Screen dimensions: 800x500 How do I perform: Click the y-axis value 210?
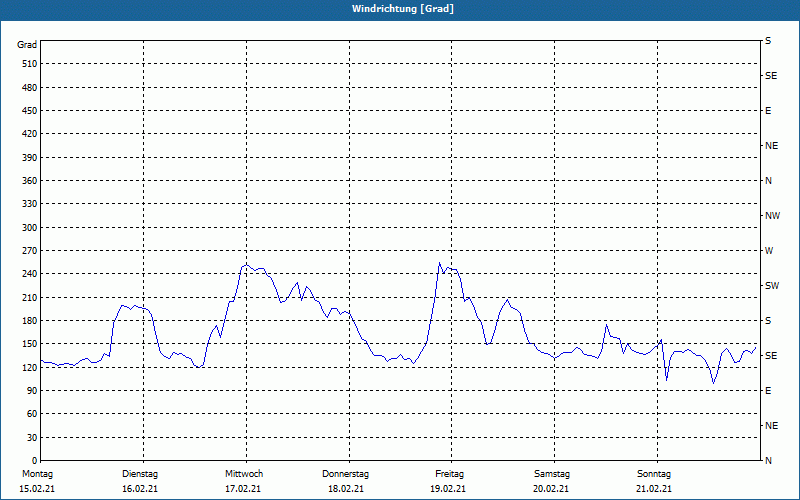(30, 297)
